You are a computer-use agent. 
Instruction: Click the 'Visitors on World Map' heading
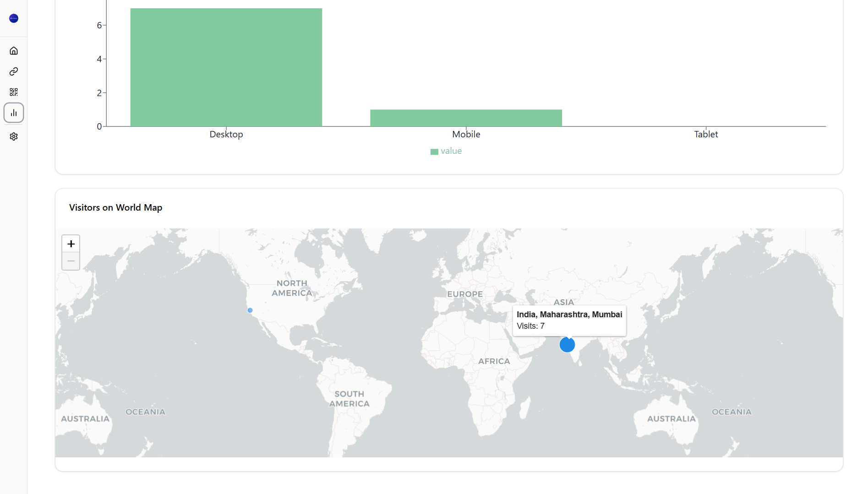coord(115,207)
